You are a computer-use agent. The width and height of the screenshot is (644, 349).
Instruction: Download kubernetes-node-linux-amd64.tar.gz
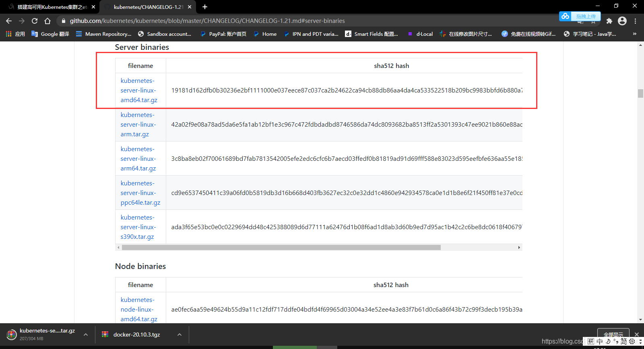(x=139, y=310)
